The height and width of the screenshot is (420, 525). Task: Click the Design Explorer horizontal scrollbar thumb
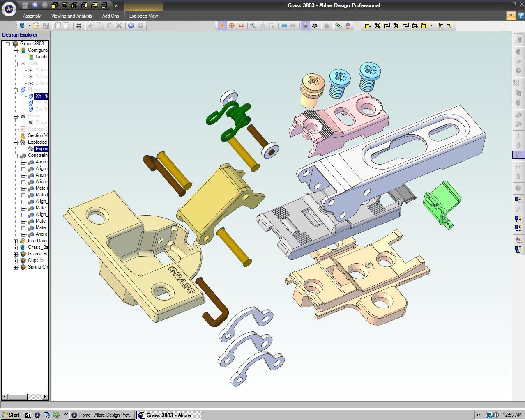click(18, 397)
